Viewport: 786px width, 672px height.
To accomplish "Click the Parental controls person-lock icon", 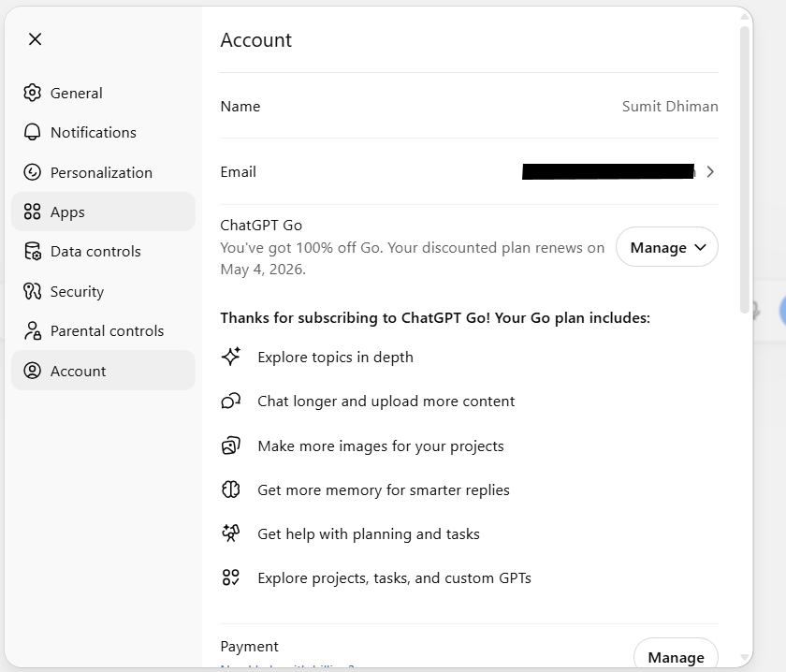I will 32,331.
